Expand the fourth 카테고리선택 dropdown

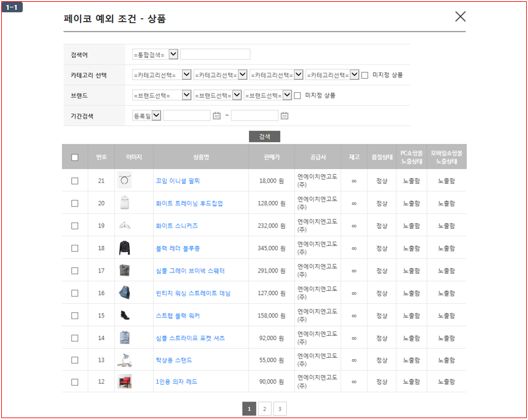coord(332,75)
